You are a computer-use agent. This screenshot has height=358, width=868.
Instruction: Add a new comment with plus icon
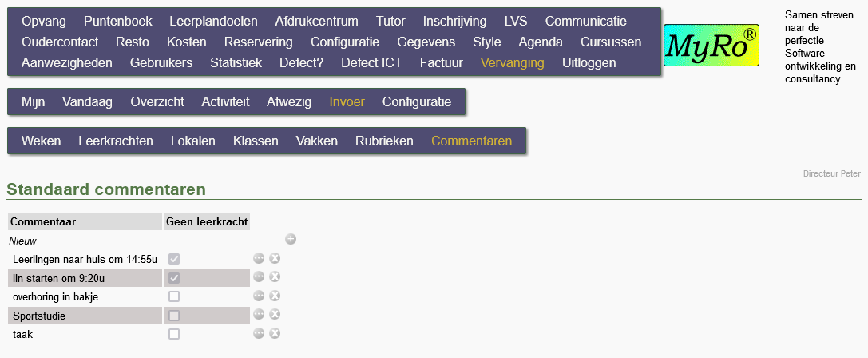pyautogui.click(x=291, y=240)
